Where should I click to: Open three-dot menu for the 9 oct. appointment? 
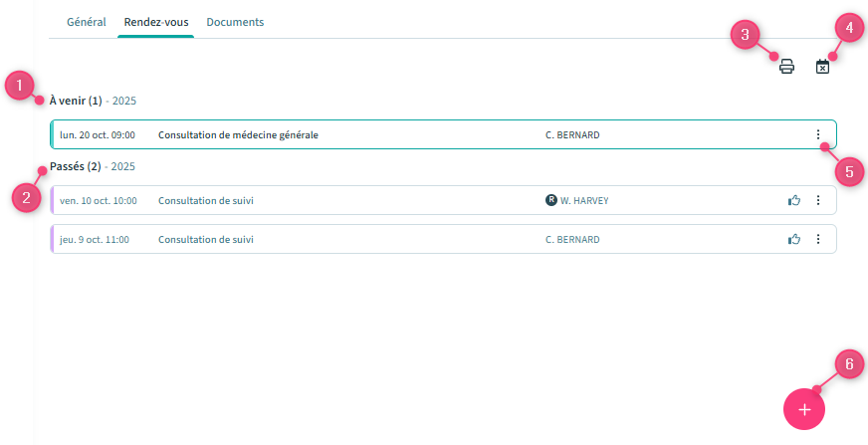[x=818, y=239]
